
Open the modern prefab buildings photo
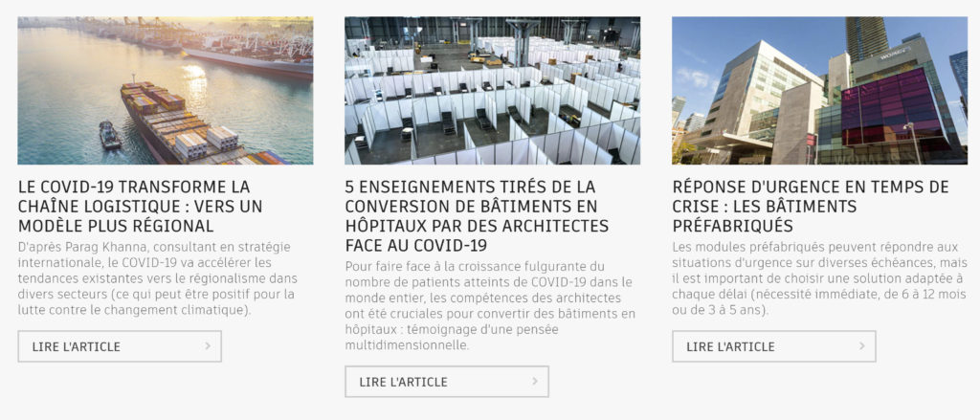819,91
